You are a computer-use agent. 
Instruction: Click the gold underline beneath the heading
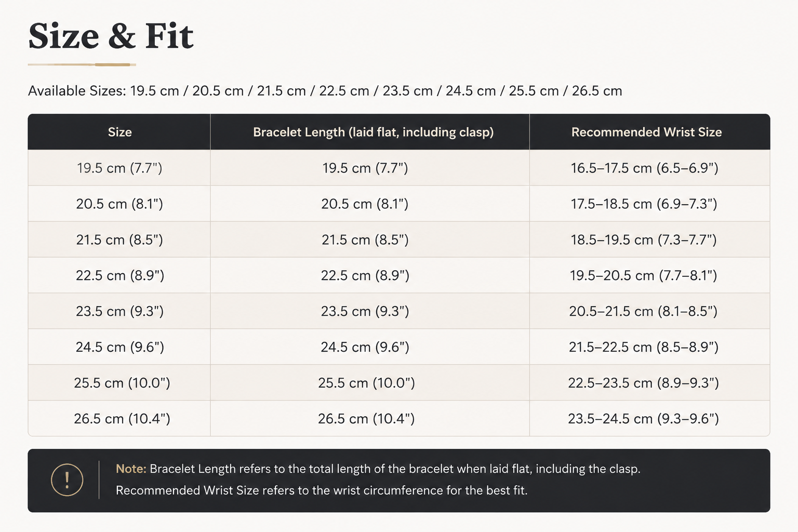pyautogui.click(x=82, y=64)
